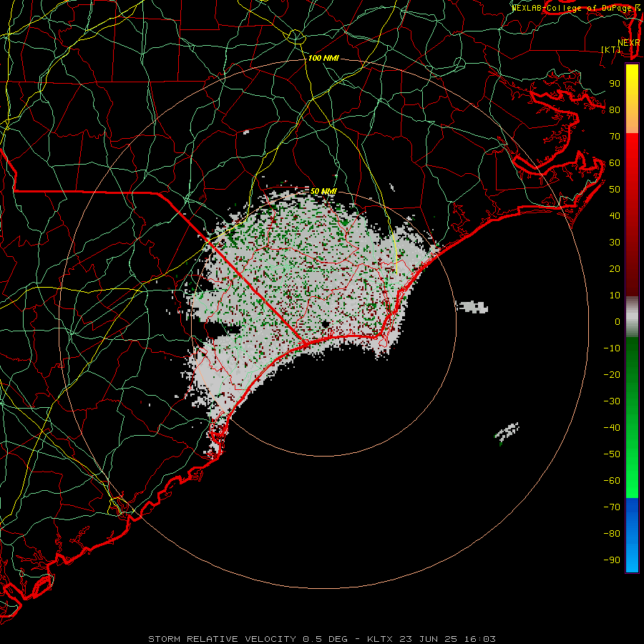This screenshot has width=644, height=644.
Task: Click the 50 value on velocity scale
Action: (x=615, y=190)
